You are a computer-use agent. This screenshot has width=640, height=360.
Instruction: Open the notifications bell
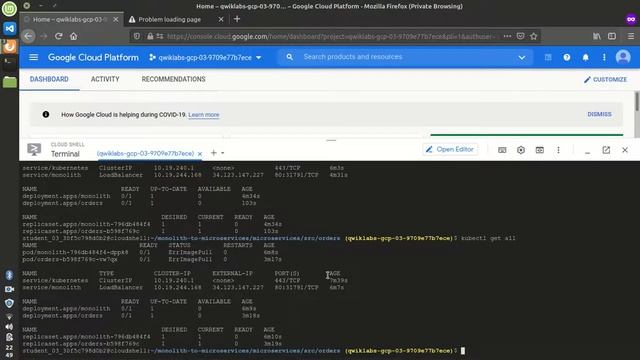585,58
